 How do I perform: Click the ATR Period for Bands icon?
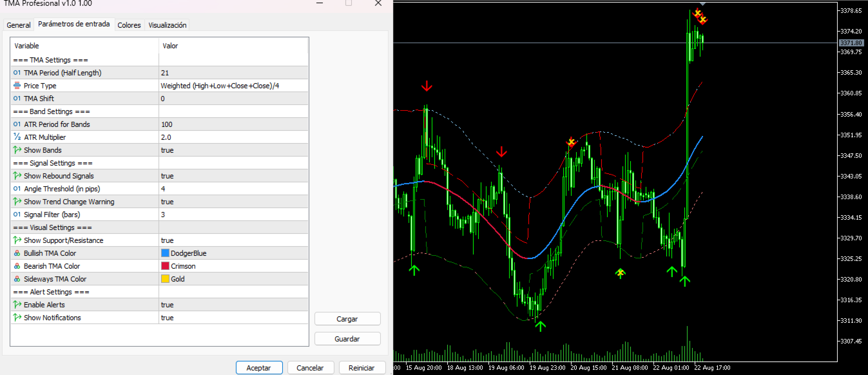click(x=17, y=124)
